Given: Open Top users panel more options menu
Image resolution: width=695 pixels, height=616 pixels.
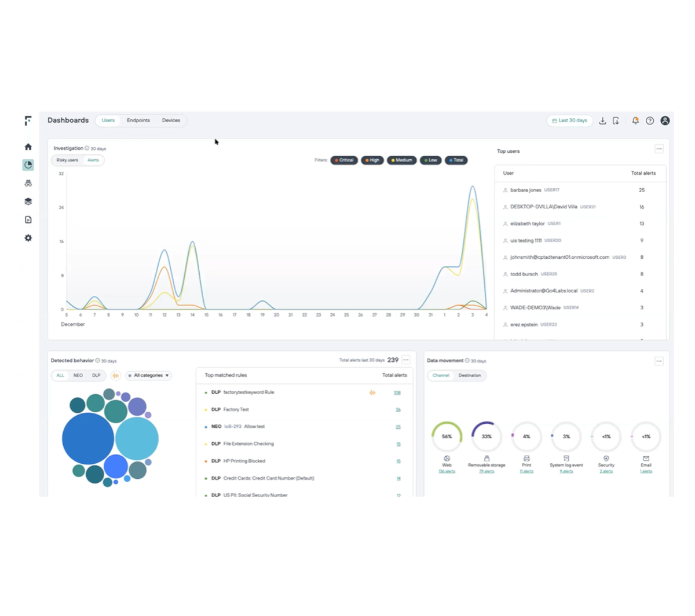Looking at the screenshot, I should click(659, 149).
